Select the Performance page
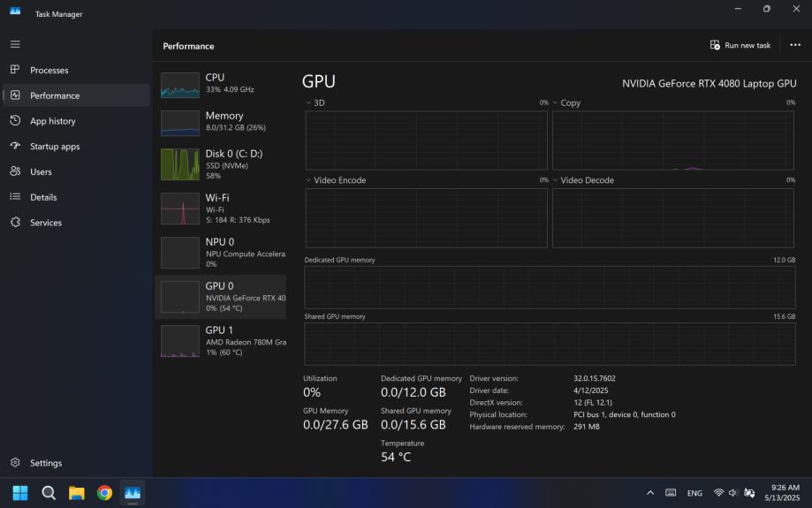This screenshot has height=508, width=812. (x=76, y=95)
